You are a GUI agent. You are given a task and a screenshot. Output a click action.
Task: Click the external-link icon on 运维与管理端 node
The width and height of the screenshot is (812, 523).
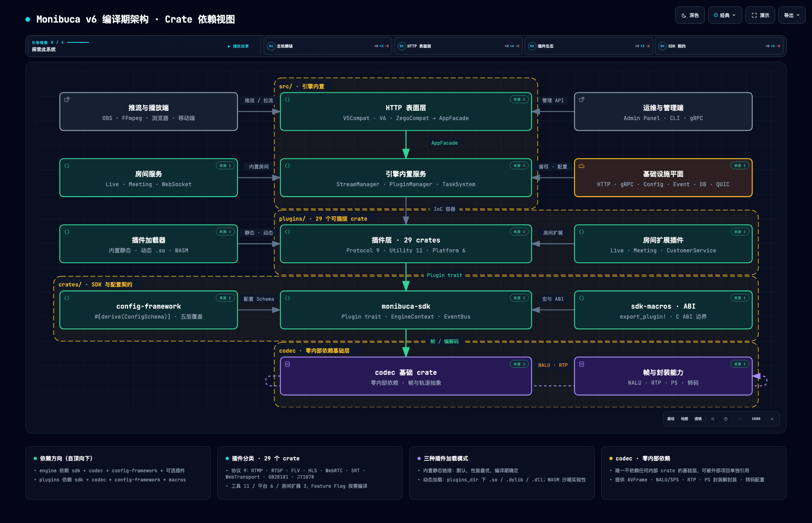point(582,99)
